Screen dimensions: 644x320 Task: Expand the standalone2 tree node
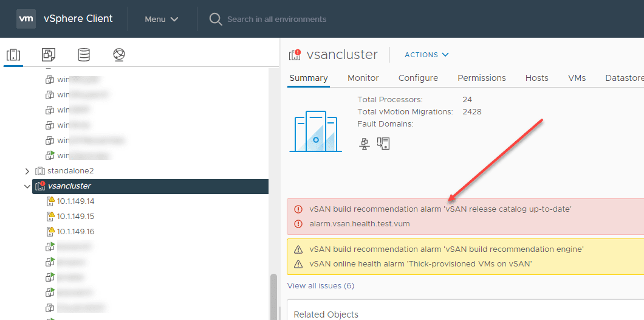pos(27,171)
